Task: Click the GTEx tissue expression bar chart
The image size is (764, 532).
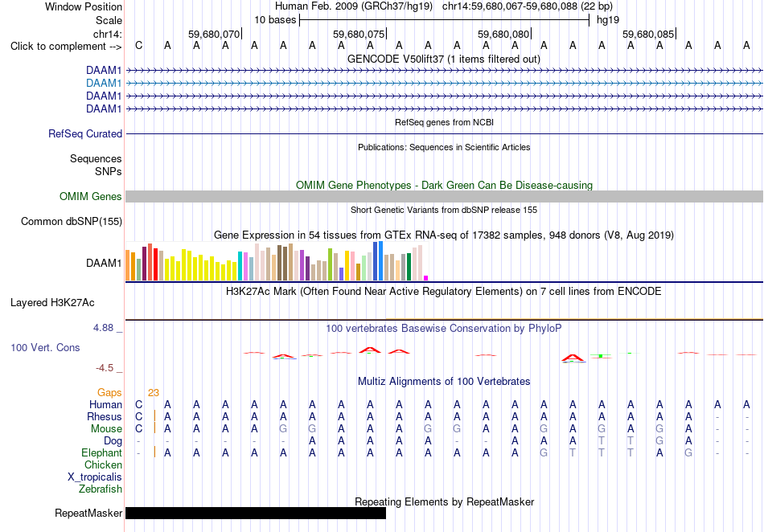Action: (x=277, y=261)
